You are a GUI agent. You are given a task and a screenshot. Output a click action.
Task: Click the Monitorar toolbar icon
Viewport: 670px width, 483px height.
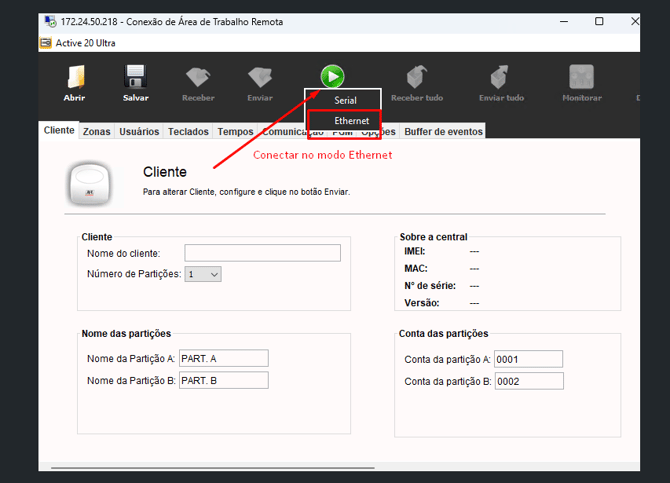(581, 77)
